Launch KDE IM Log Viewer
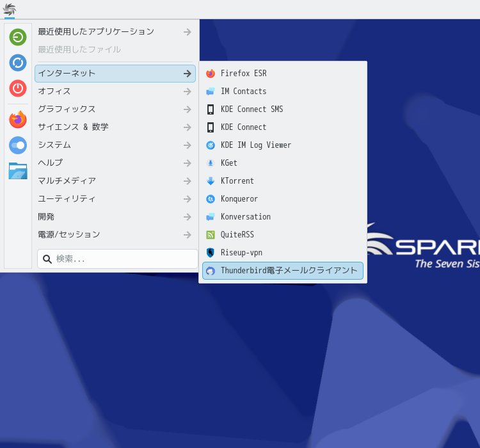Screen dimensions: 480x448 click(x=282, y=145)
